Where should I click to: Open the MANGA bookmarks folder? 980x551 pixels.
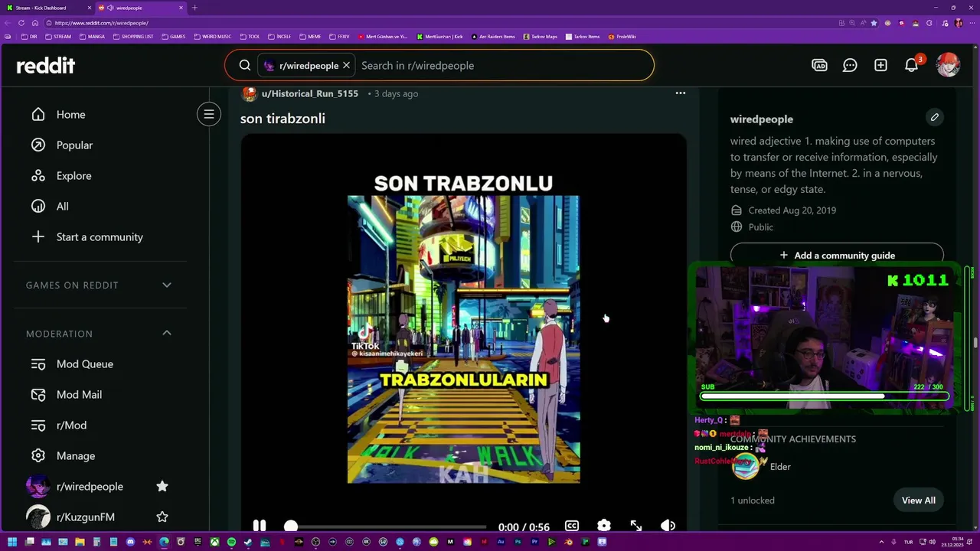[92, 37]
